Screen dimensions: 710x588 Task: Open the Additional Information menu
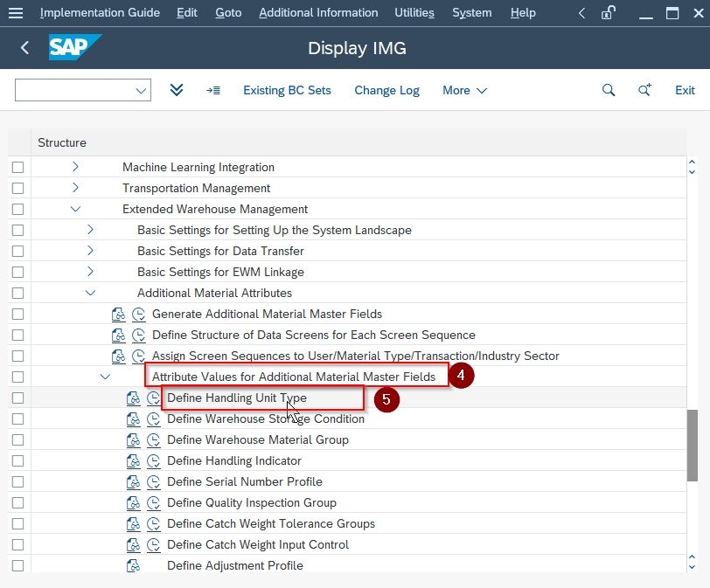pos(318,12)
